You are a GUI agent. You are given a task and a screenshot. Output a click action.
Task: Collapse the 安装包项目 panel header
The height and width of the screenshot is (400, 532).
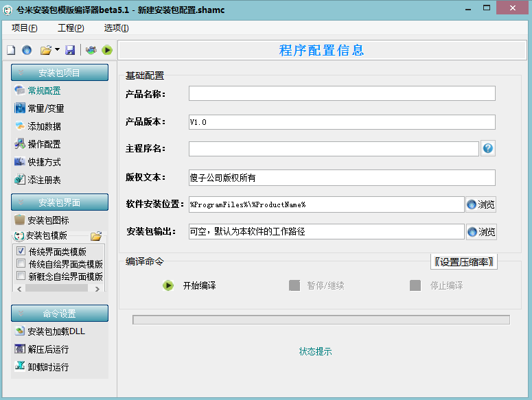coord(60,73)
